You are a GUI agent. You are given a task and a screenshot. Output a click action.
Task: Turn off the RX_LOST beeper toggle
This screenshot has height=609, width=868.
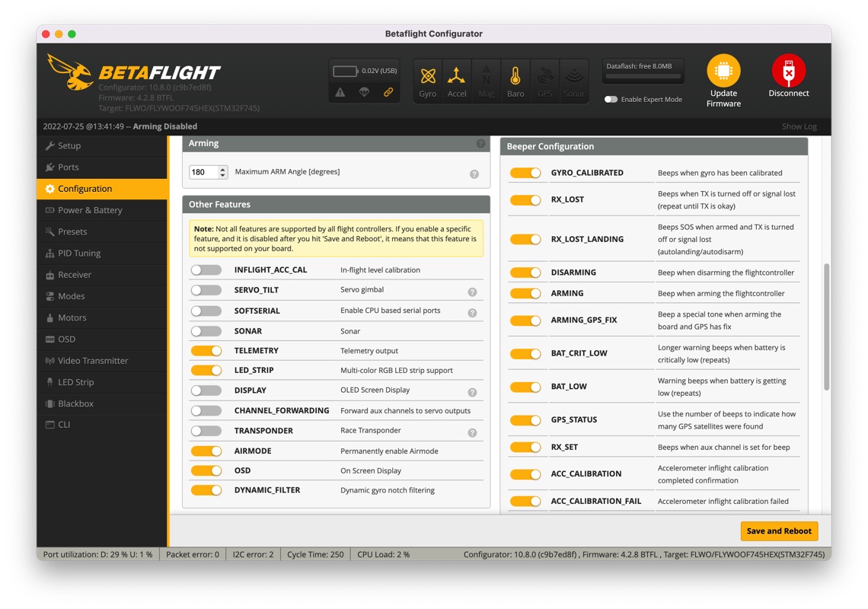pos(525,200)
